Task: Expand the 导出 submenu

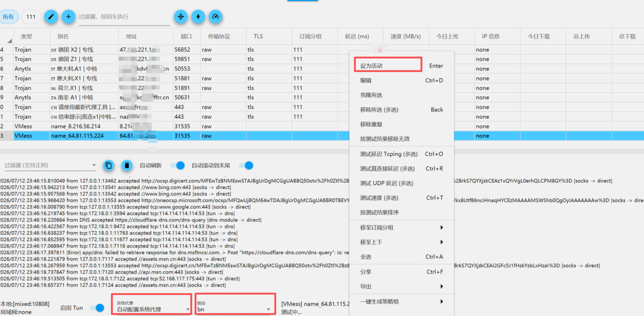Action: point(401,287)
